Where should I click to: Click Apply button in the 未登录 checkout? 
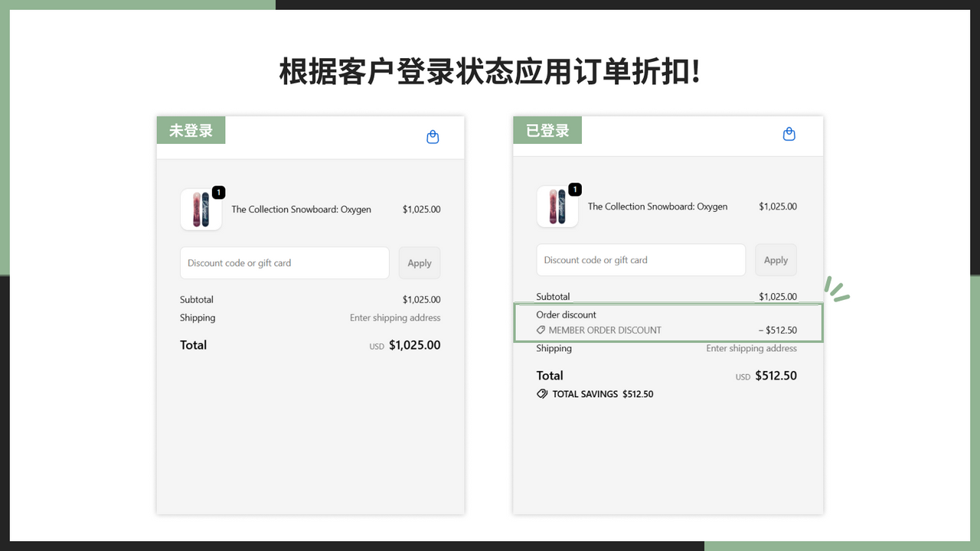click(420, 263)
